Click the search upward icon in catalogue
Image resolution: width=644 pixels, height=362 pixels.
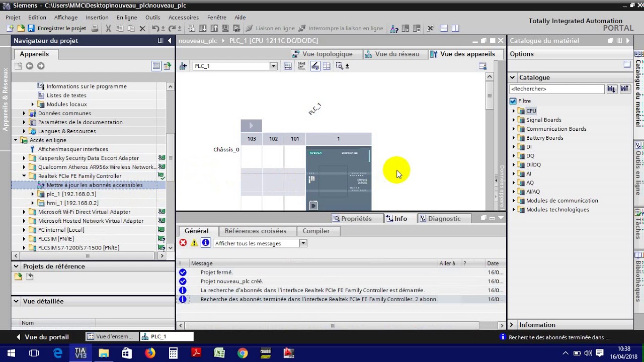click(625, 89)
